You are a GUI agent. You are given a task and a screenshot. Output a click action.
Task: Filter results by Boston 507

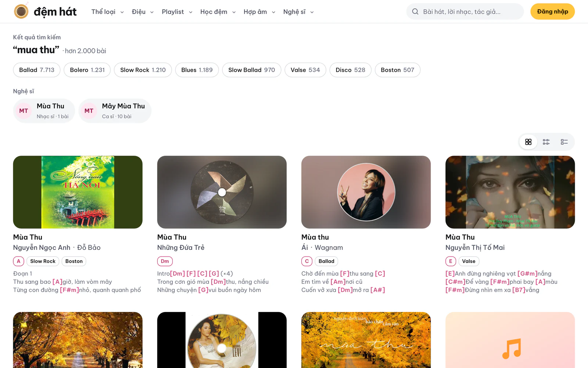tap(398, 70)
